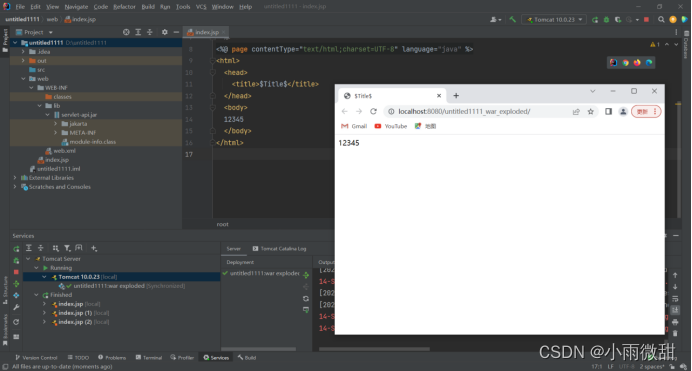
Task: Hide the Project tool window with the minus icon
Action: [176, 32]
